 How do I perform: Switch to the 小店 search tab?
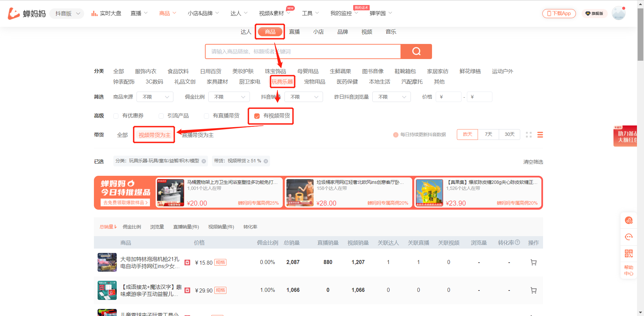[319, 32]
